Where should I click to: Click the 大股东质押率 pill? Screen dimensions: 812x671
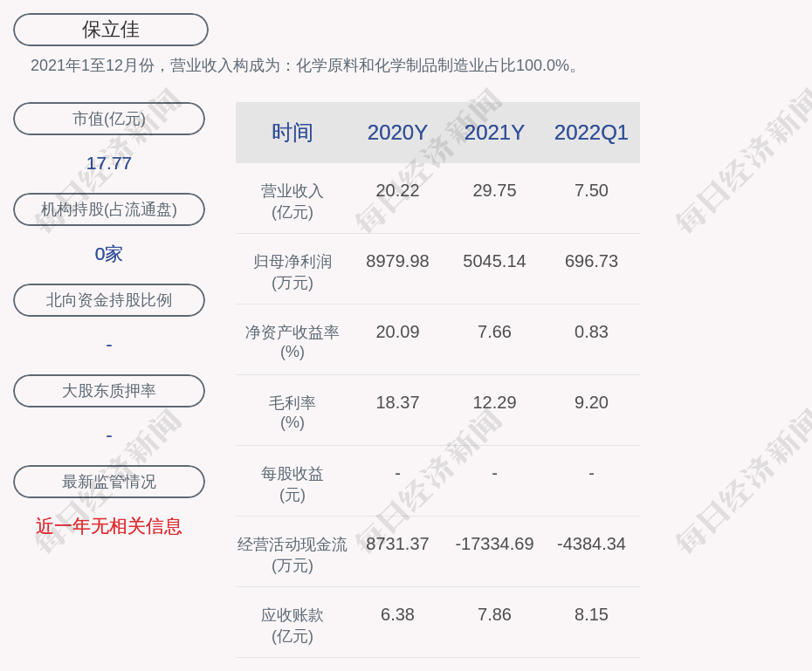point(109,391)
